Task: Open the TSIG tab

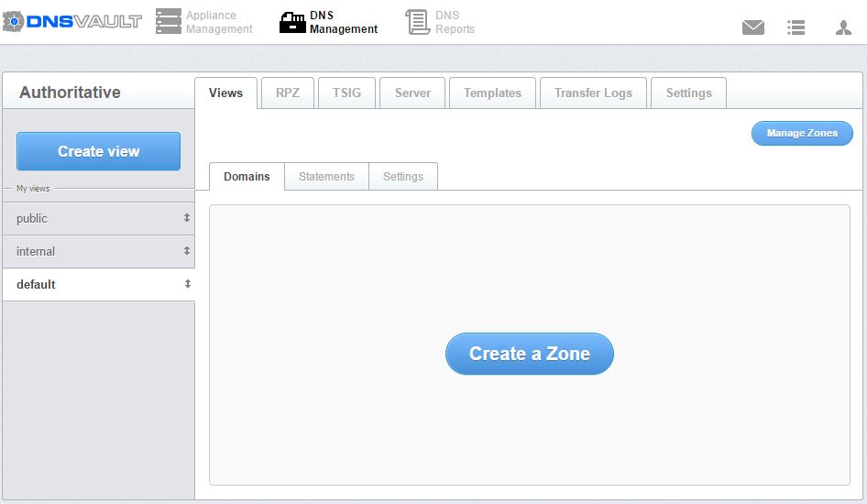Action: point(346,93)
